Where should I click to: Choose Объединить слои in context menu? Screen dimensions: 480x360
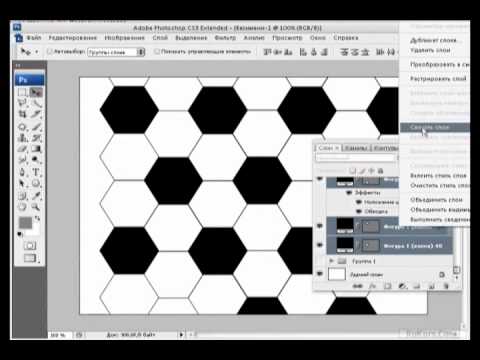436,200
